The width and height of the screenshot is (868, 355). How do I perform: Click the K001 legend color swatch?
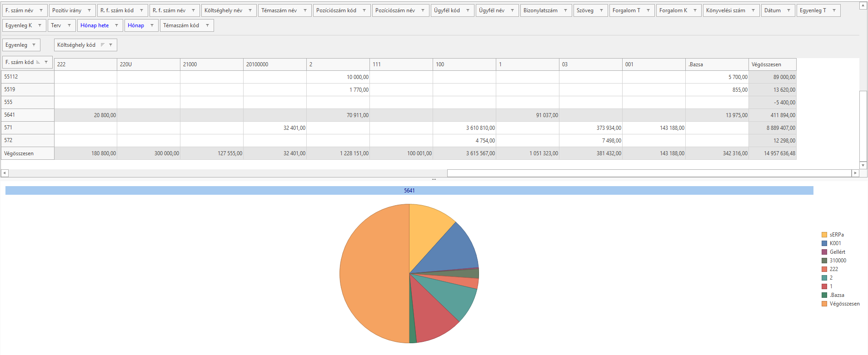(x=824, y=243)
